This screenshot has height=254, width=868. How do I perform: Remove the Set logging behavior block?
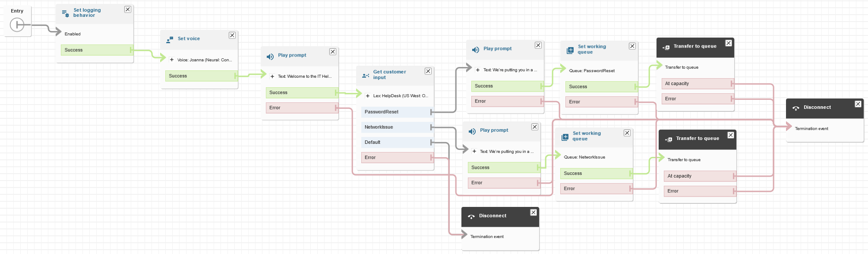pyautogui.click(x=128, y=10)
